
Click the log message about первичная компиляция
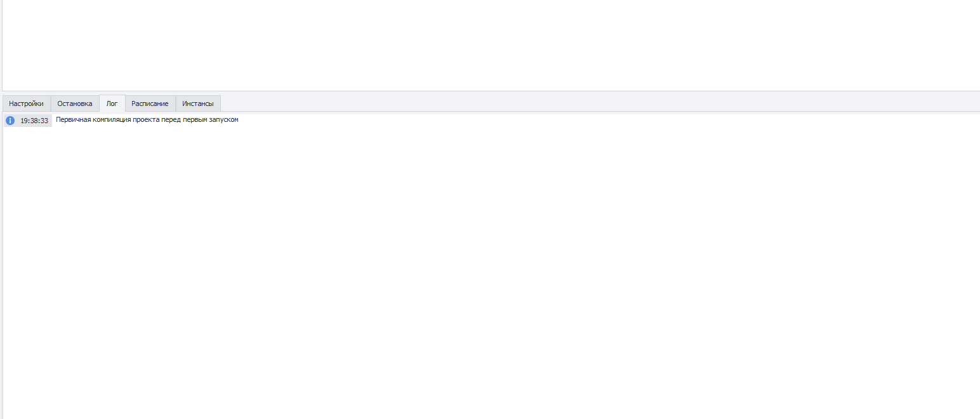pyautogui.click(x=147, y=119)
